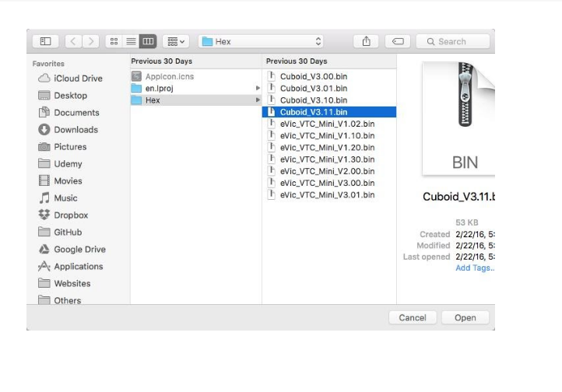
Task: Open Downloads from Favorites sidebar
Action: [x=68, y=130]
